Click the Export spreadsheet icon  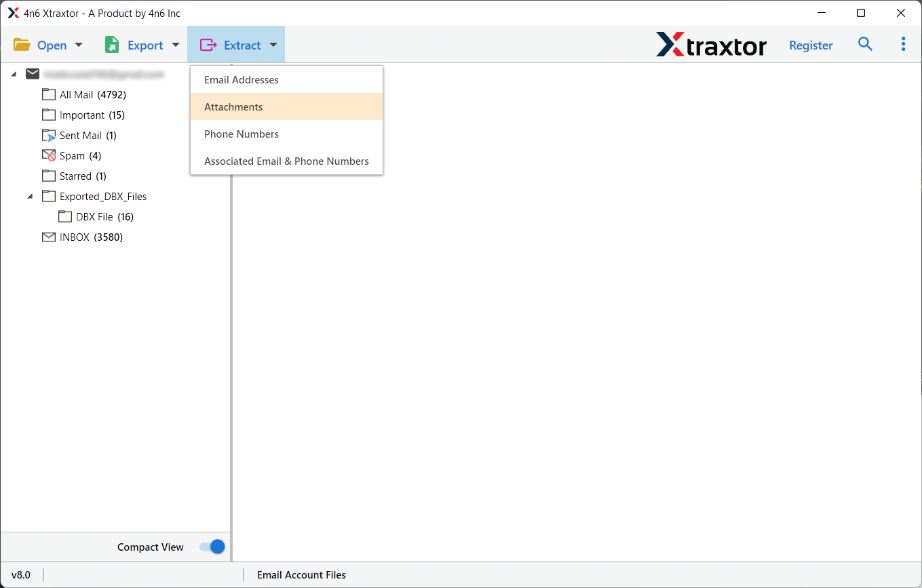(x=111, y=44)
